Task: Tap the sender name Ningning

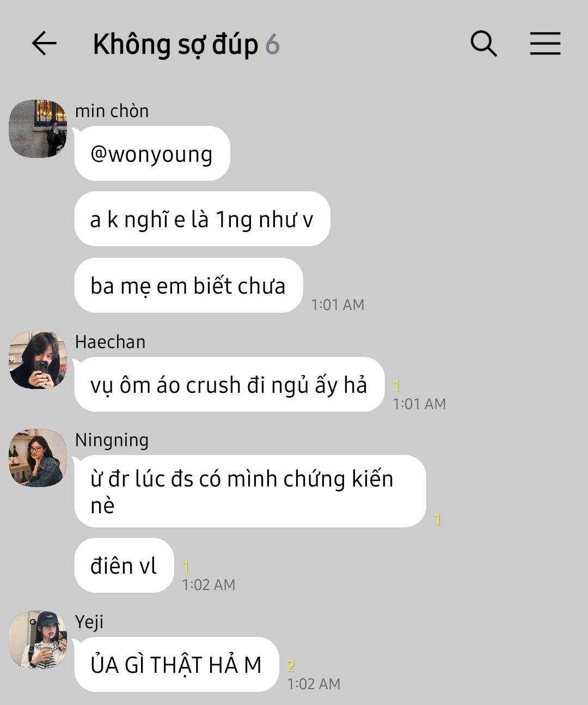Action: pos(112,440)
